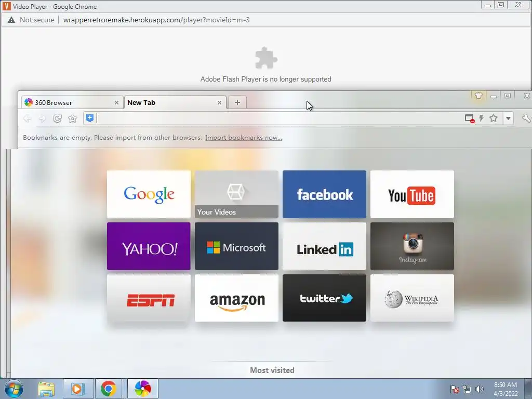Viewport: 532px width, 399px height.
Task: Open File Explorer from taskbar
Action: click(x=46, y=389)
